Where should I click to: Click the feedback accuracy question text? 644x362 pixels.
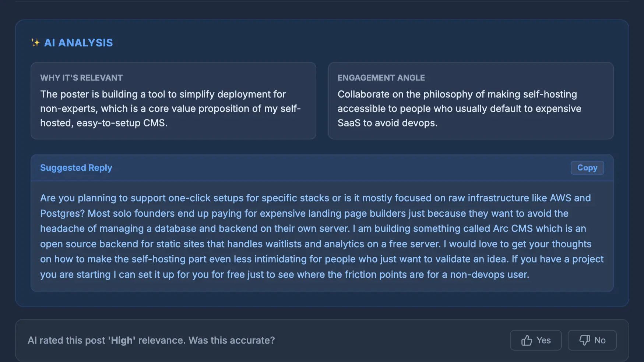[152, 340]
